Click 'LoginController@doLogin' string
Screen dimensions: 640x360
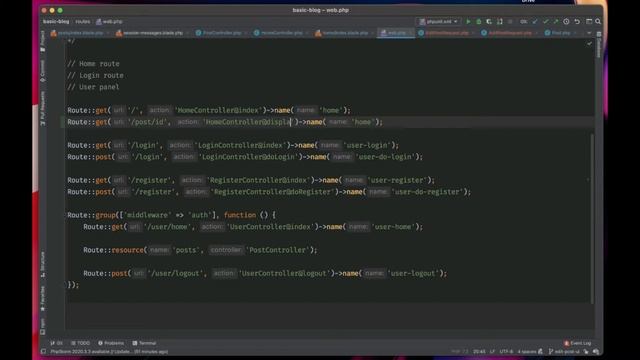pyautogui.click(x=248, y=157)
